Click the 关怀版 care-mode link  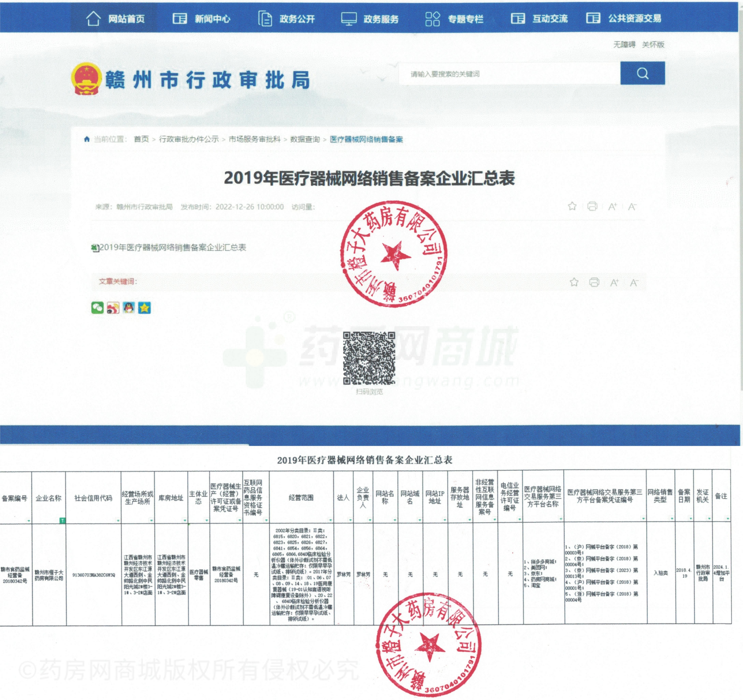click(x=653, y=45)
